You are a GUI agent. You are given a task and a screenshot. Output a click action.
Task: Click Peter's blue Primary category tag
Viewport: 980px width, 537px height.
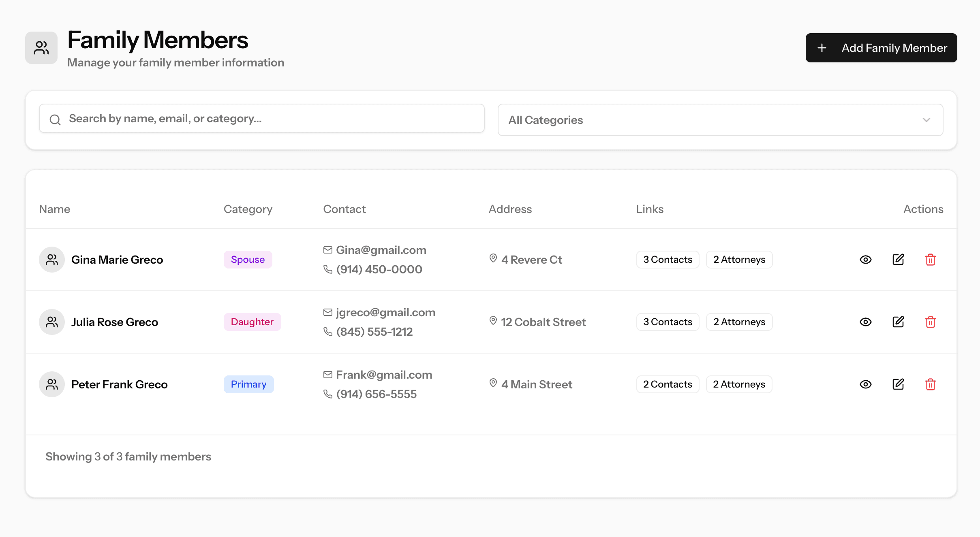[x=248, y=384]
